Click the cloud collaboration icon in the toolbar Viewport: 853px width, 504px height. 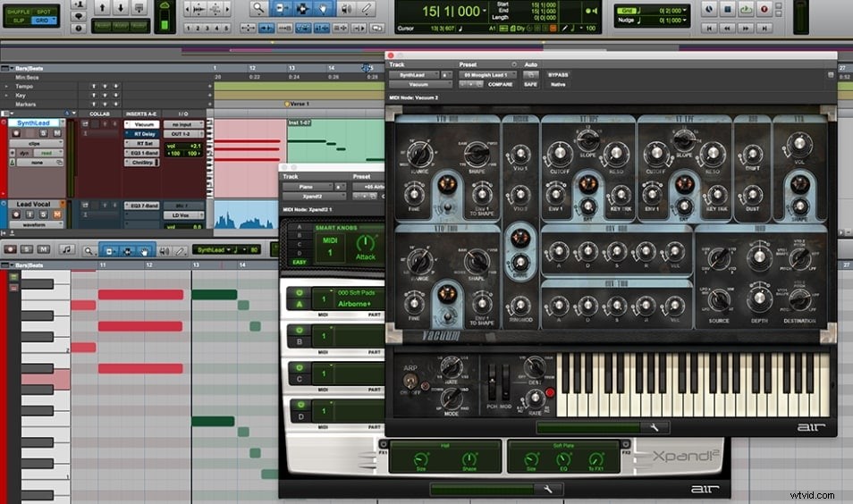[165, 6]
